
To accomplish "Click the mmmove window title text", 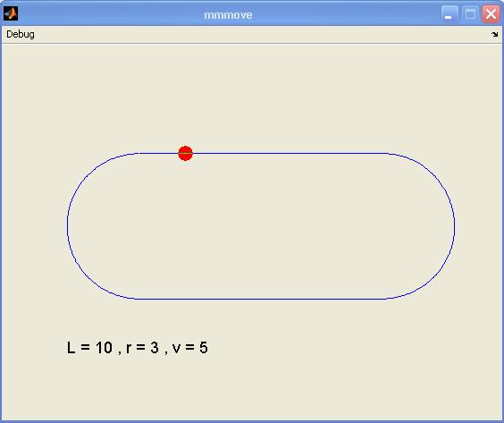I will coord(228,15).
